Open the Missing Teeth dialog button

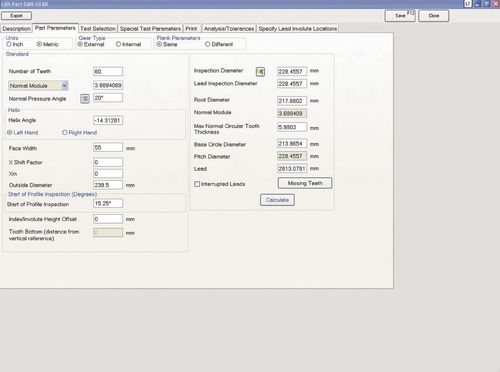(x=305, y=183)
